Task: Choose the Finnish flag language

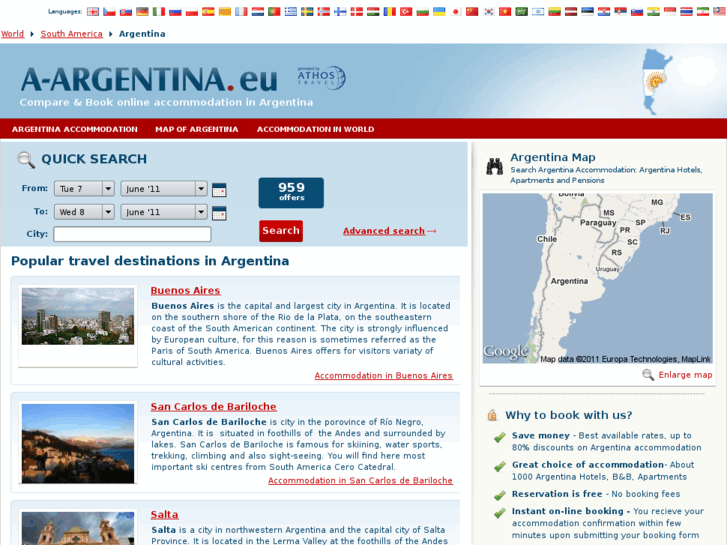Action: (x=340, y=12)
